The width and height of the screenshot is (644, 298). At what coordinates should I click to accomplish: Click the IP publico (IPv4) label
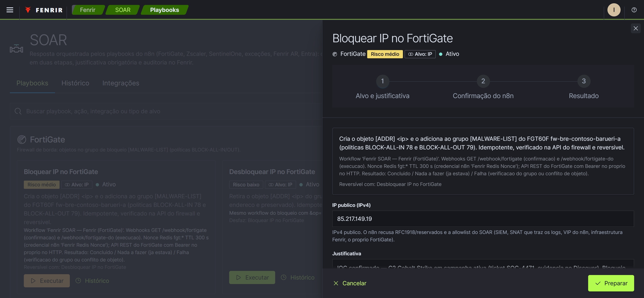coord(351,205)
